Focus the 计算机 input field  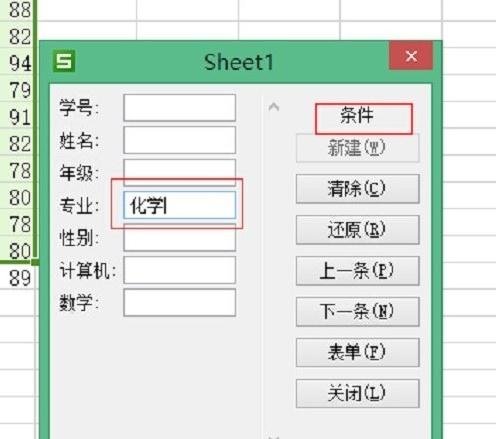pyautogui.click(x=180, y=270)
